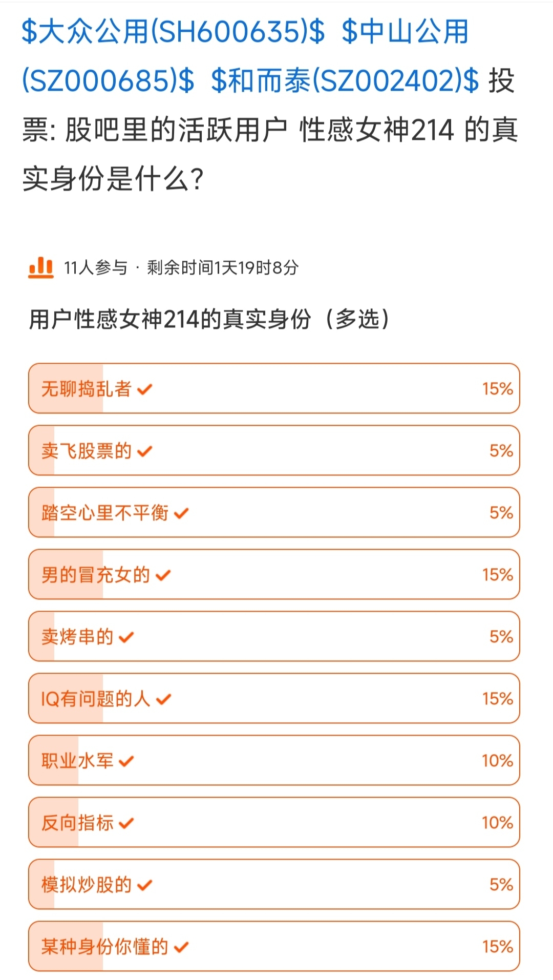Image resolution: width=553 pixels, height=980 pixels.
Task: Select the 卖飞股票的 poll option
Action: click(x=274, y=450)
